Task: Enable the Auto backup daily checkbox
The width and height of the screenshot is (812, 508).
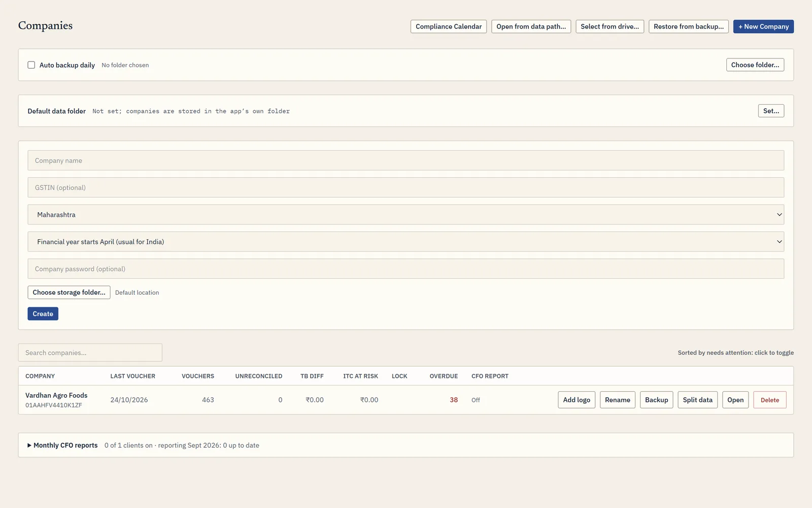Action: pos(31,65)
